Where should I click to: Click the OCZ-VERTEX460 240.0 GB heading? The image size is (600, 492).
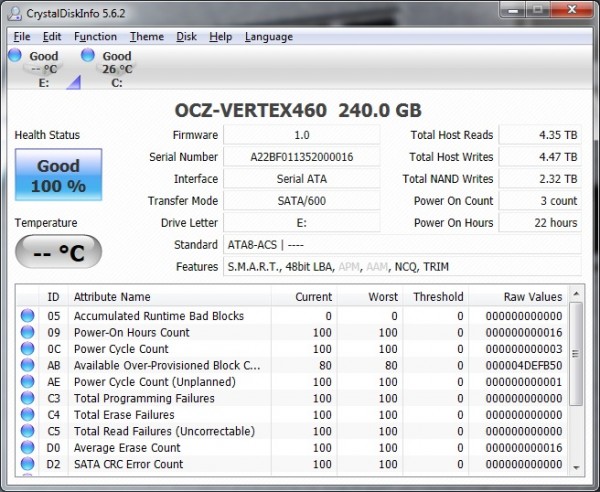tap(298, 111)
